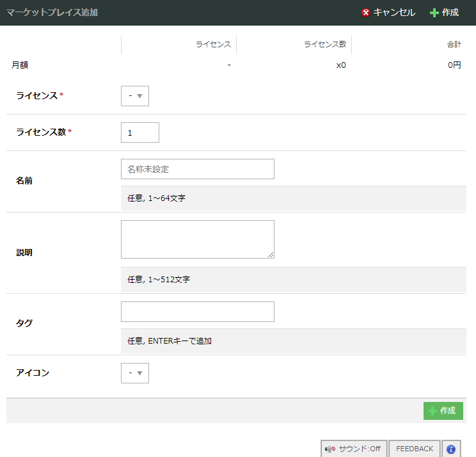Focus the ライセンス数 number field
The width and height of the screenshot is (476, 457).
coord(139,132)
